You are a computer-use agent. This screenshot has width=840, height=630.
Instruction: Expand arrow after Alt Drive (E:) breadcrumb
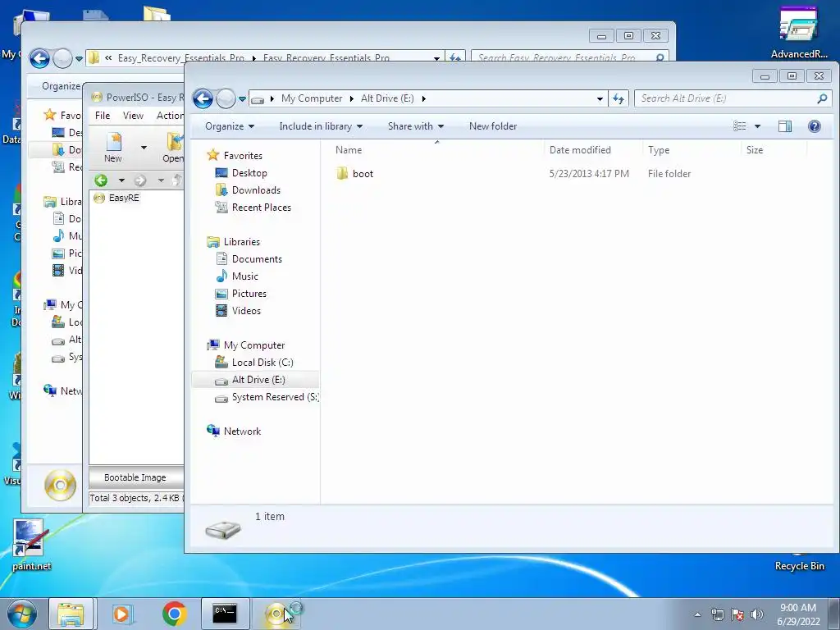(x=424, y=98)
